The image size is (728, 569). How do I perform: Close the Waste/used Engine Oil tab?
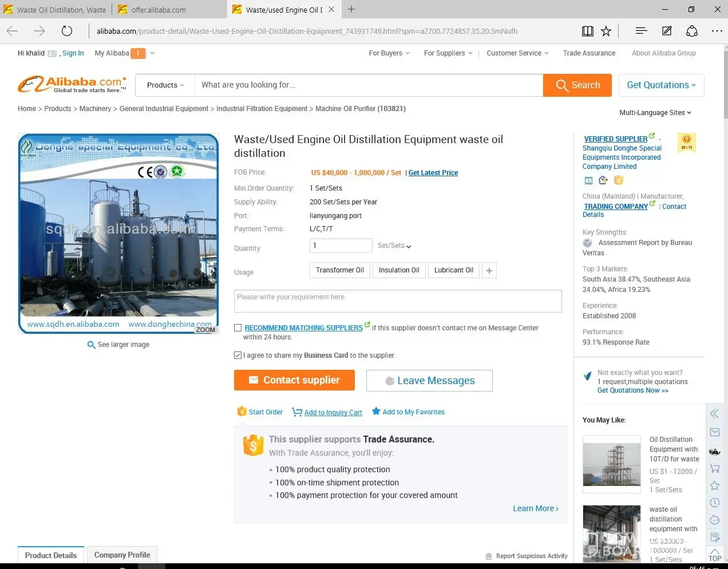tap(331, 9)
